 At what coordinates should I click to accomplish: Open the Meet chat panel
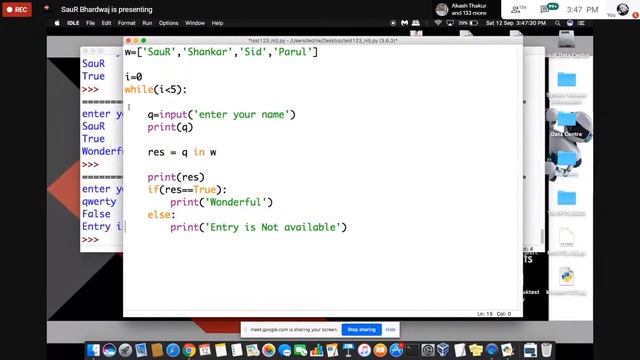pyautogui.click(x=548, y=9)
